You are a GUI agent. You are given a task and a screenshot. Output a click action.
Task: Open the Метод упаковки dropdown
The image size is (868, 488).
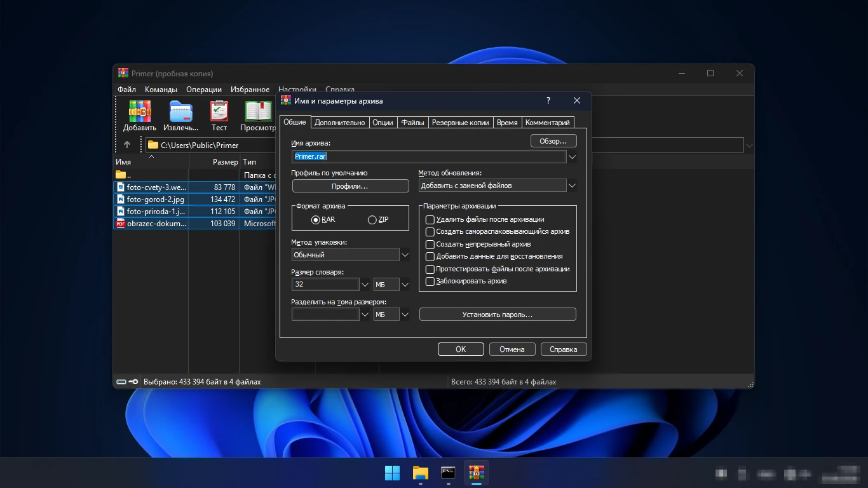click(405, 255)
